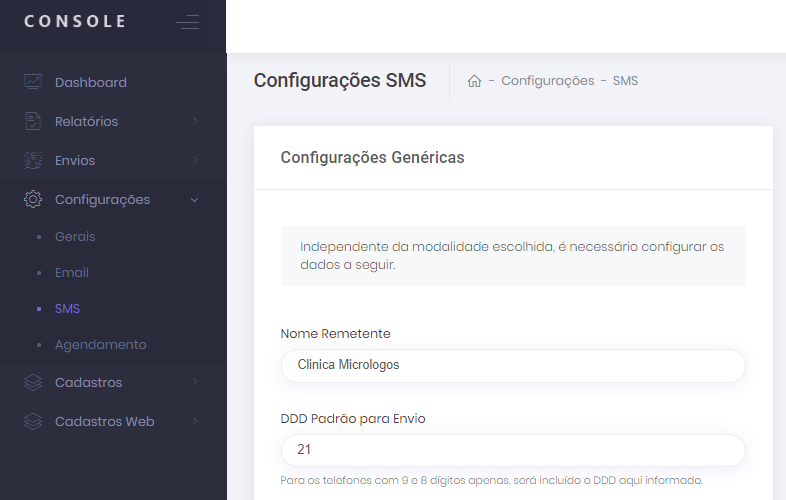Expand the Relatórios submenu arrow
The image size is (786, 500).
(195, 121)
